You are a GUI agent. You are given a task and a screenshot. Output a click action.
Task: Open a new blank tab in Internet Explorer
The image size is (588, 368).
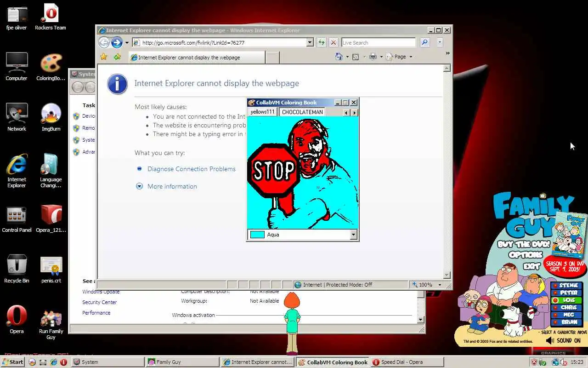click(x=273, y=57)
